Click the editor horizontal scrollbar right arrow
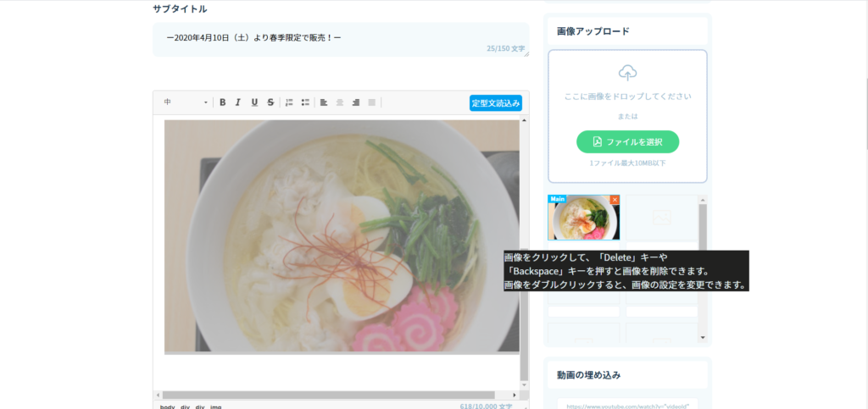 coord(515,395)
